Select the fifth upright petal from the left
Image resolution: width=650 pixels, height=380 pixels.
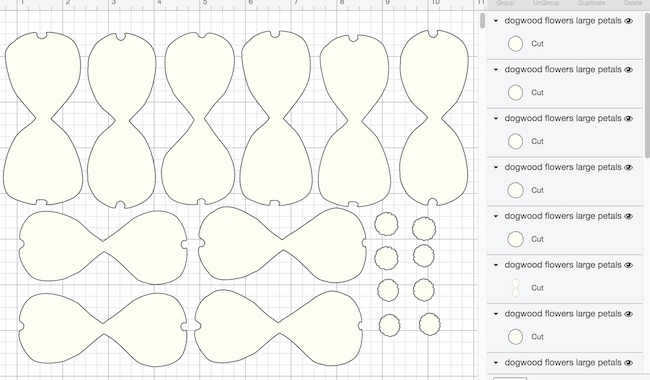[x=354, y=121]
